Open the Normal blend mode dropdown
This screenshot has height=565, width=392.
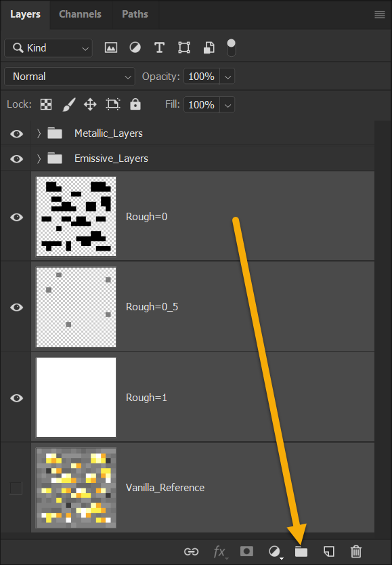coord(70,77)
